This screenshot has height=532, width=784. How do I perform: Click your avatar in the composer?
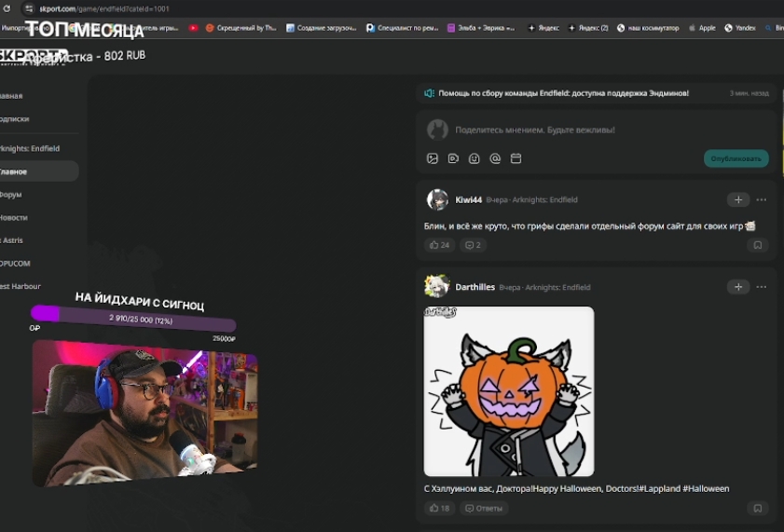[x=437, y=130]
